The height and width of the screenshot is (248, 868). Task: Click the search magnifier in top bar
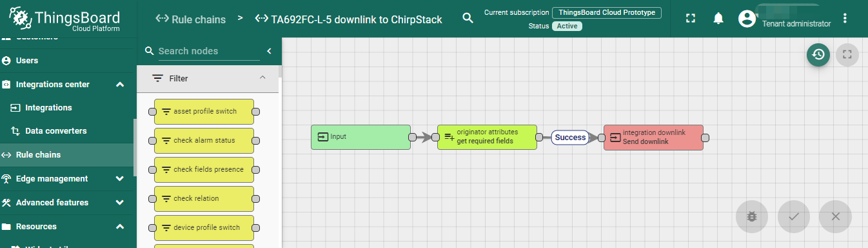click(468, 19)
